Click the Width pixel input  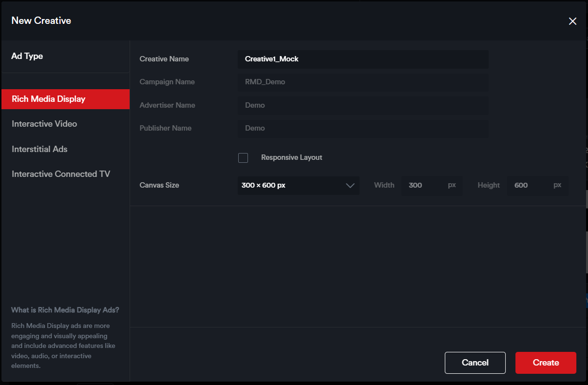(x=424, y=185)
